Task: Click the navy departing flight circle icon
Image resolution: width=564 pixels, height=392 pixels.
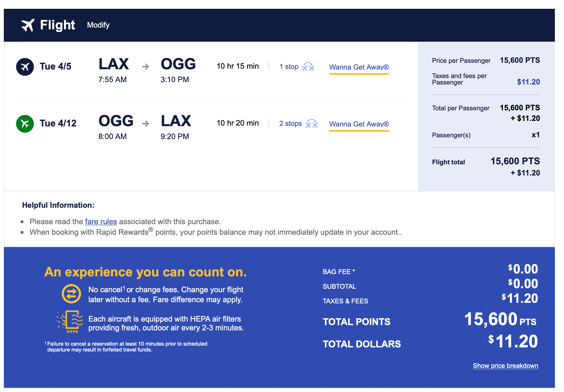Action: (x=25, y=67)
